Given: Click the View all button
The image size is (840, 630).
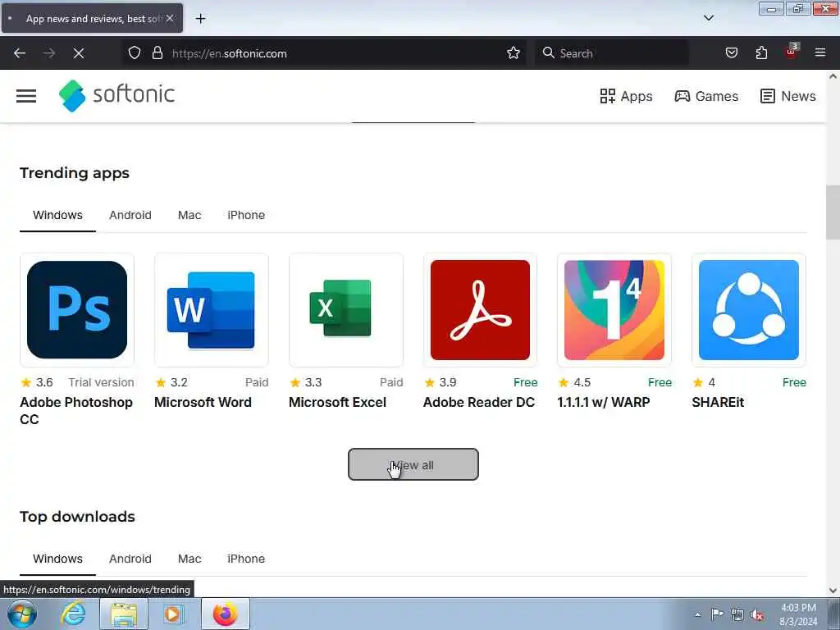Looking at the screenshot, I should [x=413, y=464].
